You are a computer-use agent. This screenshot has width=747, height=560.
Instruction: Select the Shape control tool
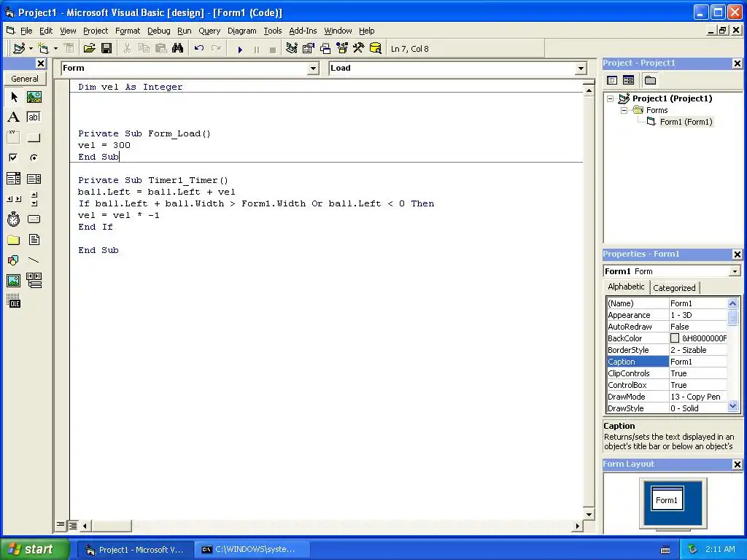(x=14, y=260)
